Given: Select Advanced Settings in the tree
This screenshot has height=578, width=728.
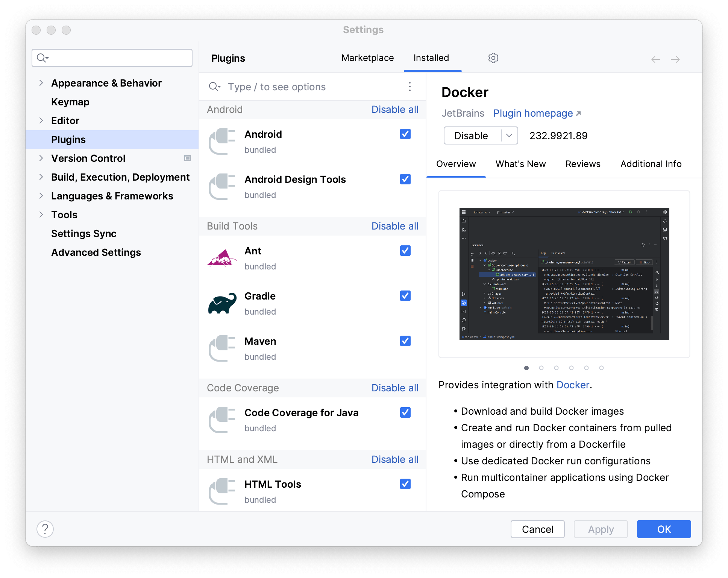Looking at the screenshot, I should click(x=96, y=252).
